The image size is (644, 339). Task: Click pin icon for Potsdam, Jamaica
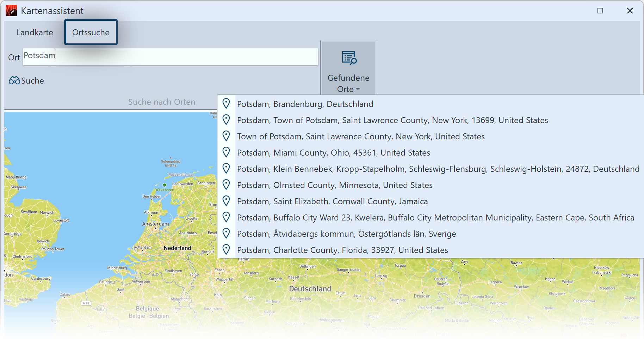(x=226, y=201)
